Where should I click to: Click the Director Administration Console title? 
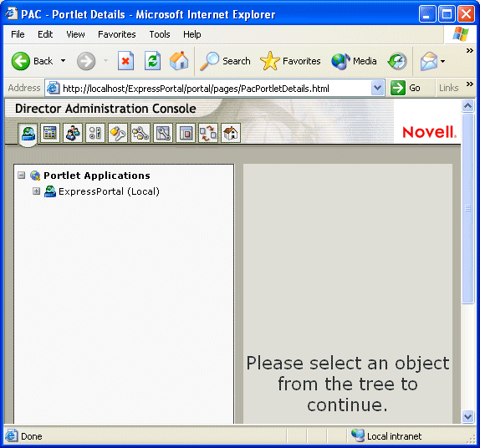(x=105, y=109)
